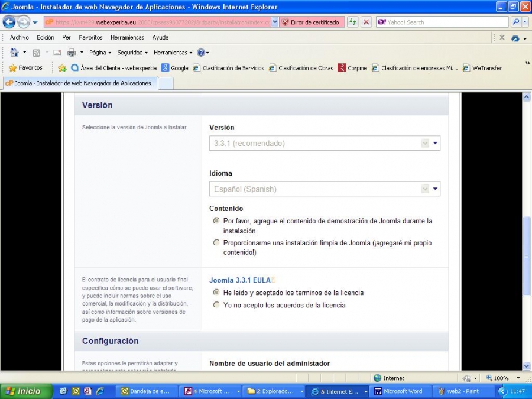Open the Página command bar dropdown
Viewport: 532px width, 399px height.
point(100,53)
